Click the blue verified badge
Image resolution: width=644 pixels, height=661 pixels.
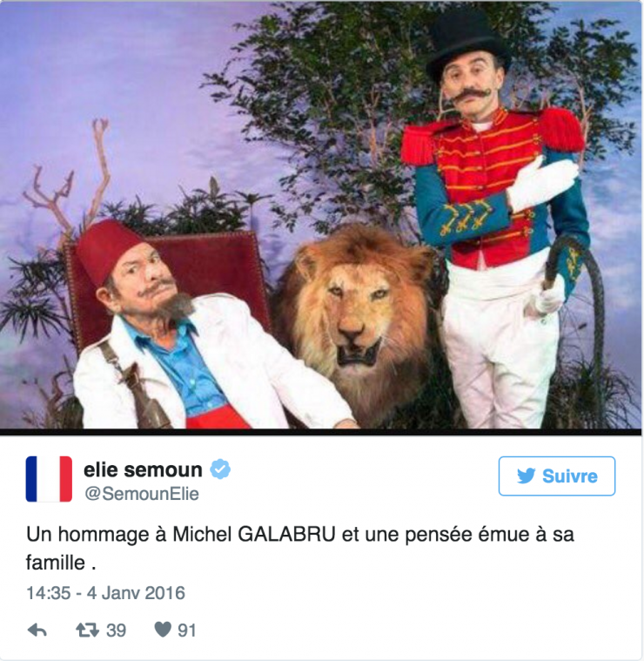point(220,469)
